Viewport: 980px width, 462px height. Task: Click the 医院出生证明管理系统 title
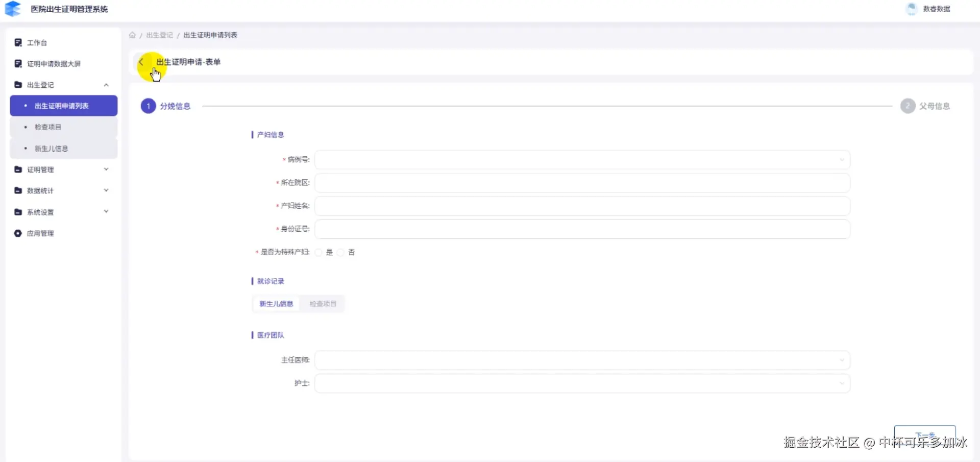69,9
